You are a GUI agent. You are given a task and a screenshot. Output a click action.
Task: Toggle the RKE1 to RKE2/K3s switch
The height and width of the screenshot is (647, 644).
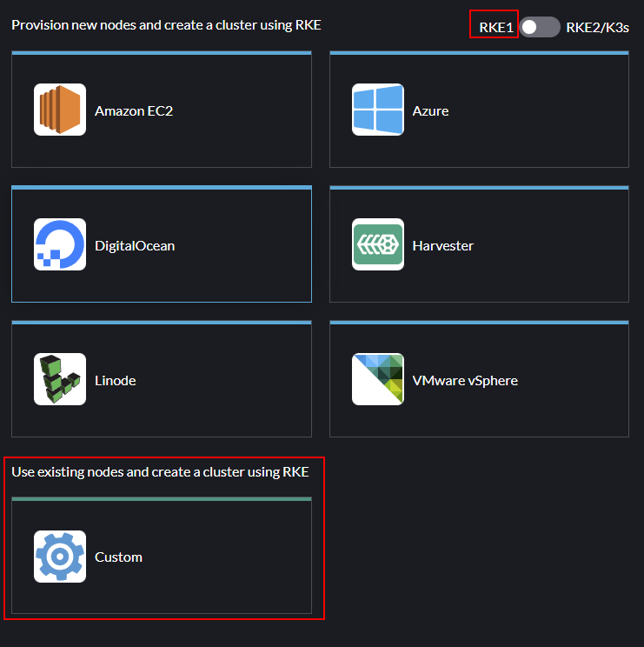[x=539, y=27]
